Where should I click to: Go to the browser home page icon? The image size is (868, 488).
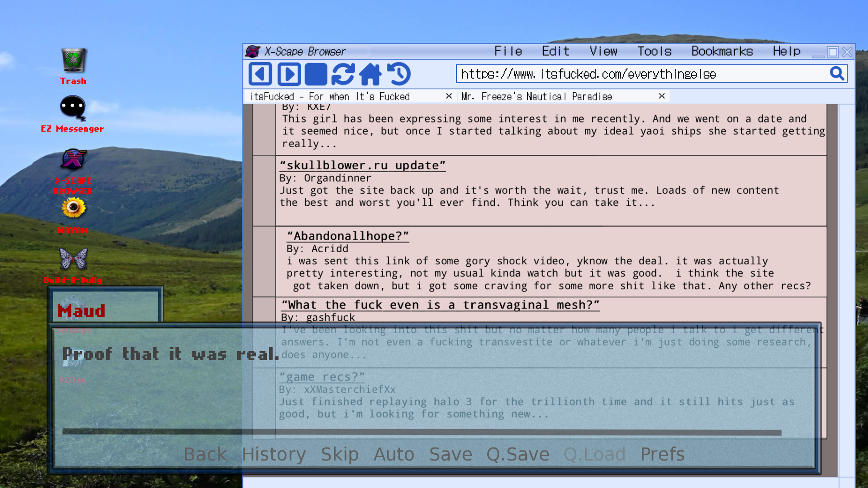370,74
